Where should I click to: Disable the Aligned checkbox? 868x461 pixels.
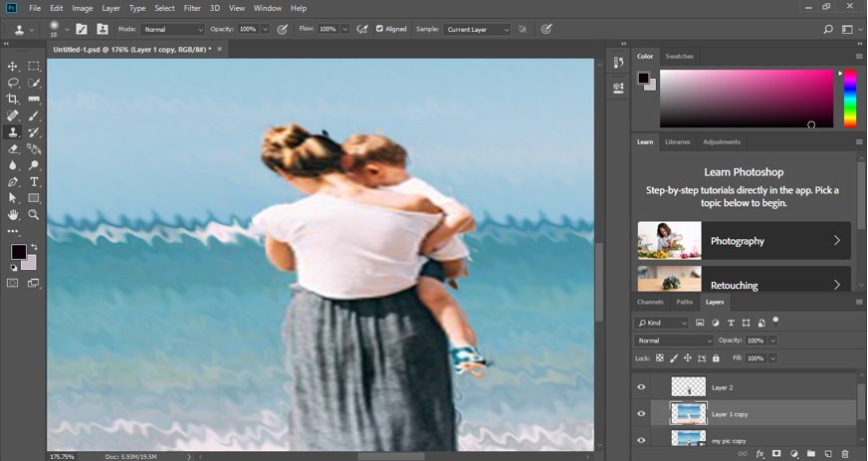[x=379, y=29]
